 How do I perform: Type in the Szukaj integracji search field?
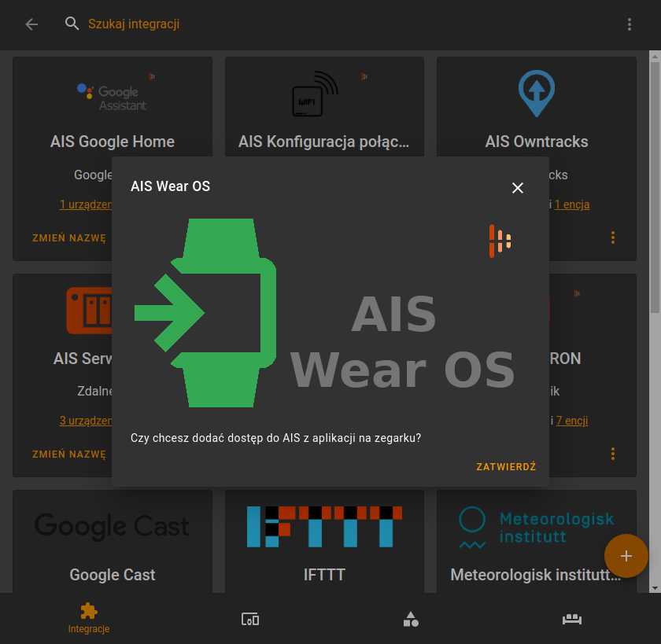[x=134, y=24]
